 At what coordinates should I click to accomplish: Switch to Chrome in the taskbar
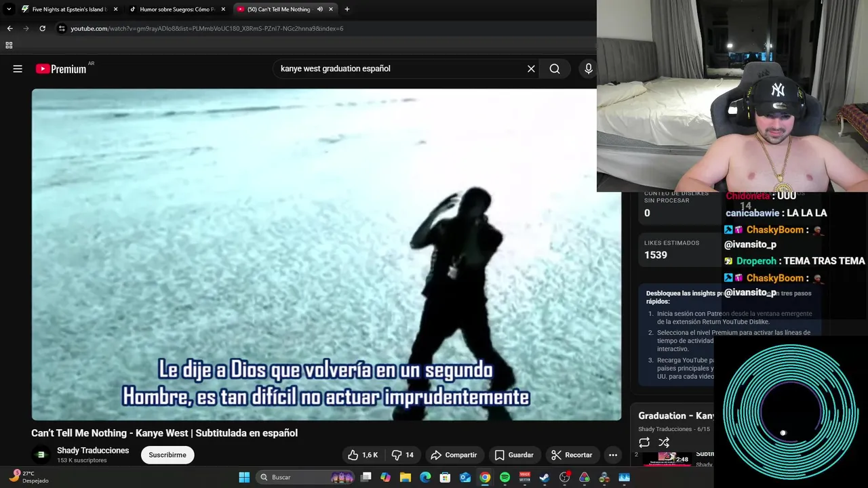coord(485,477)
